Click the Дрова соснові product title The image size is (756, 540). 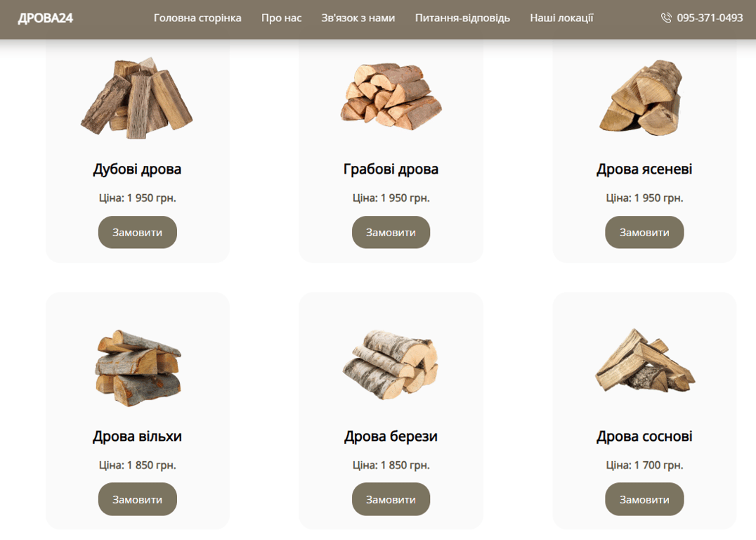644,437
